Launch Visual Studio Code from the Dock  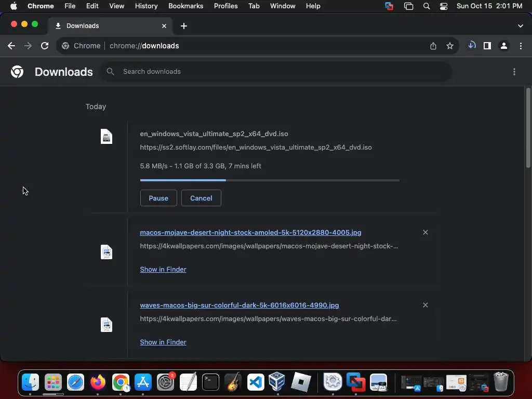tap(256, 382)
